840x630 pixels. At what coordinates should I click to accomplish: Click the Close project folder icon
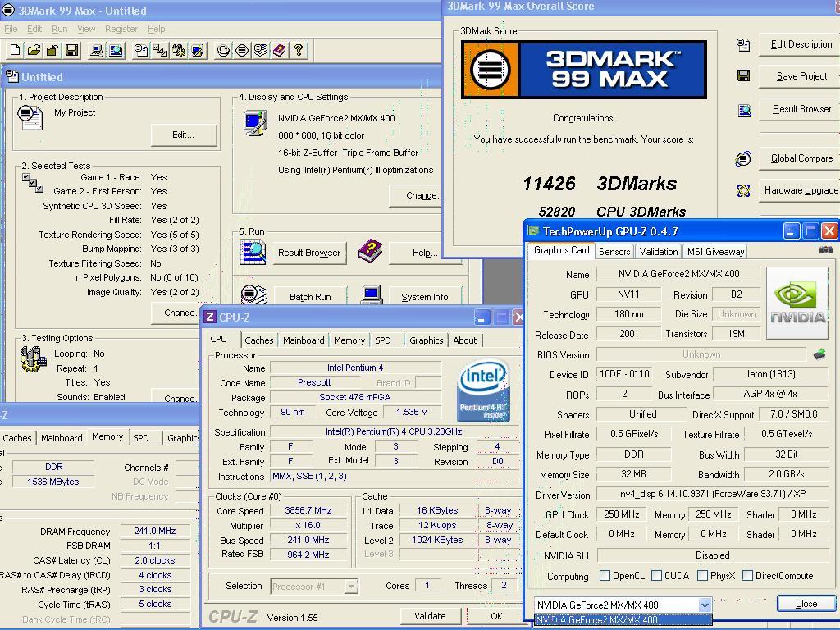52,50
